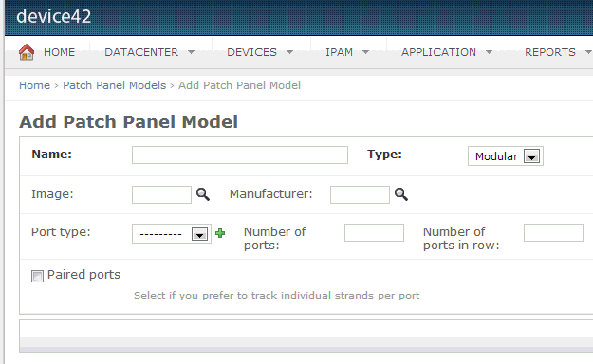593x364 pixels.
Task: Open the DEVICES menu
Action: (x=251, y=52)
